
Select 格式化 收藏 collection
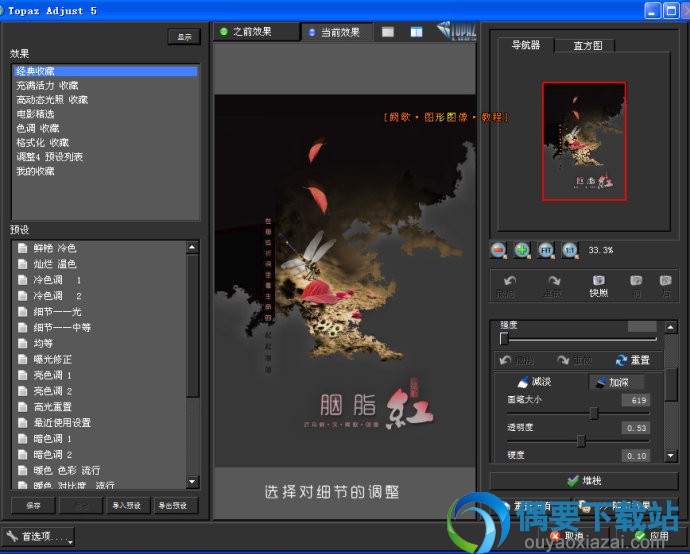pyautogui.click(x=105, y=142)
